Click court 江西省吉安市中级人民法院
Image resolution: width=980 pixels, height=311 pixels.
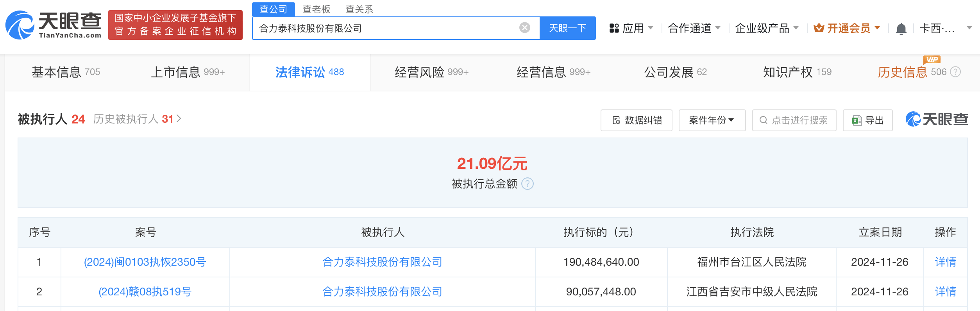(752, 291)
